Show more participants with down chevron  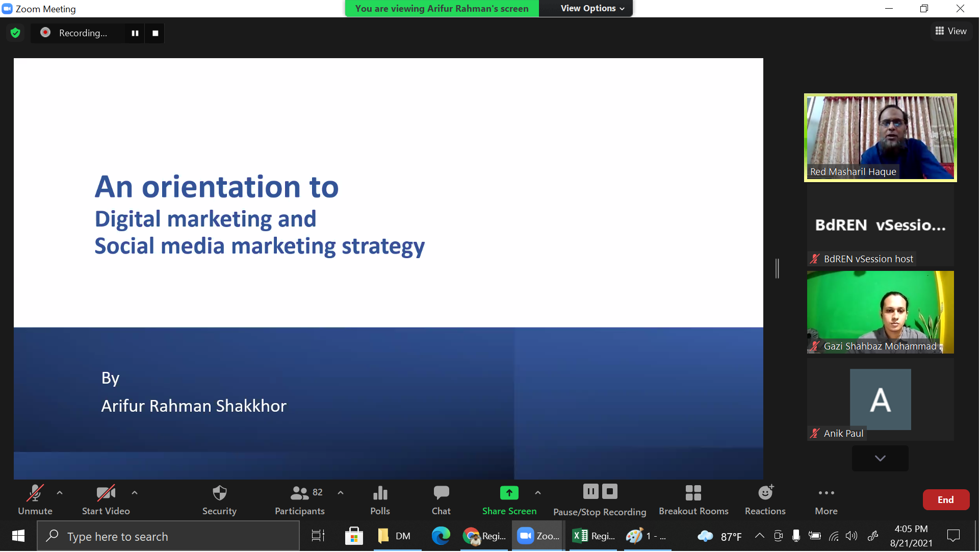(881, 459)
